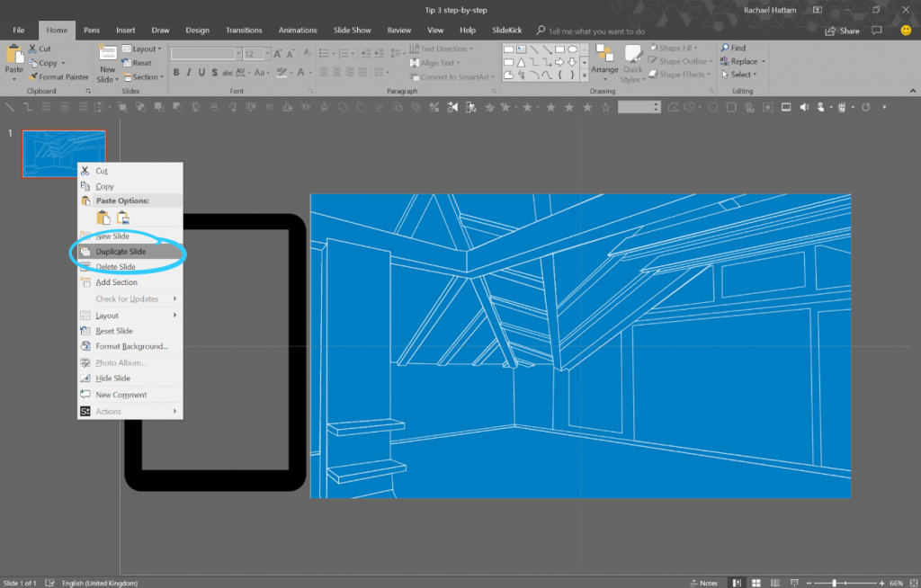
Task: Enable underline formatting
Action: pyautogui.click(x=202, y=72)
